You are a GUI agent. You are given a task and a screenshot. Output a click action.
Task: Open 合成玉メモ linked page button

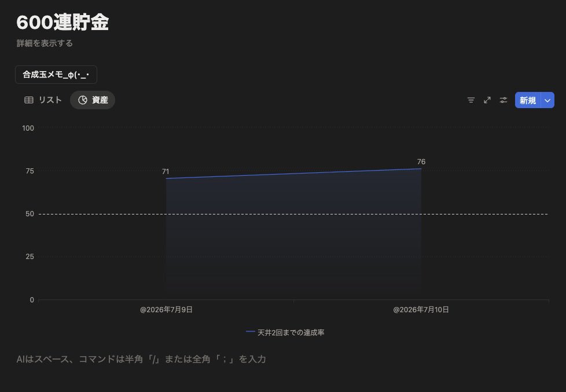[56, 75]
